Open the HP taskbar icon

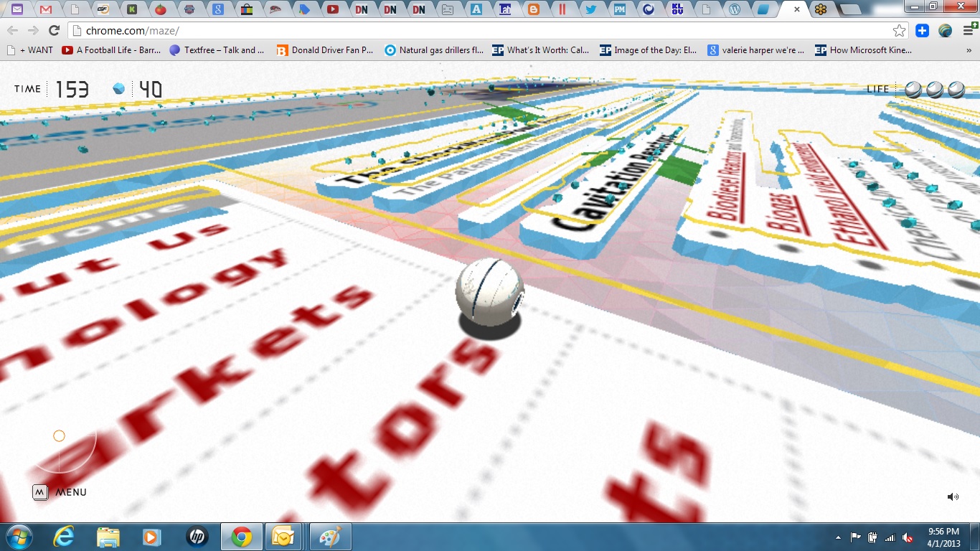tap(196, 537)
